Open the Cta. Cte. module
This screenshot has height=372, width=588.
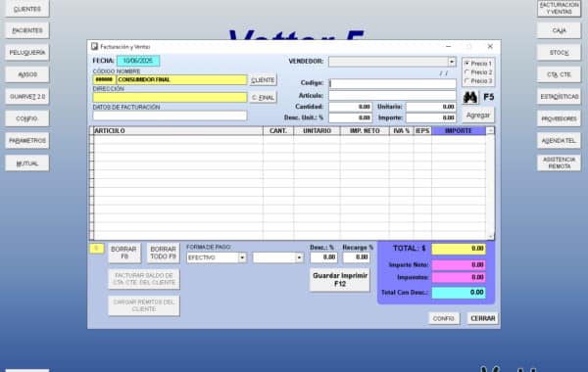[x=559, y=74]
